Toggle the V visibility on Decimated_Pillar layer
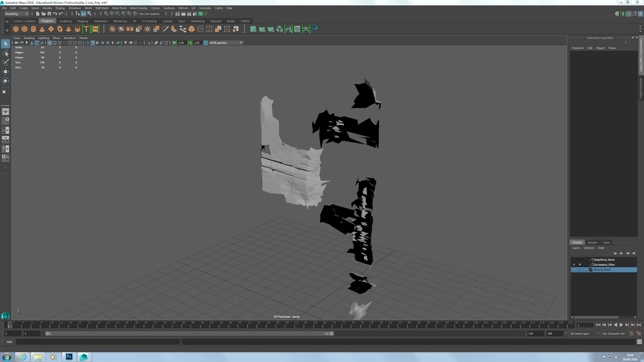The height and width of the screenshot is (362, 644). point(574,265)
